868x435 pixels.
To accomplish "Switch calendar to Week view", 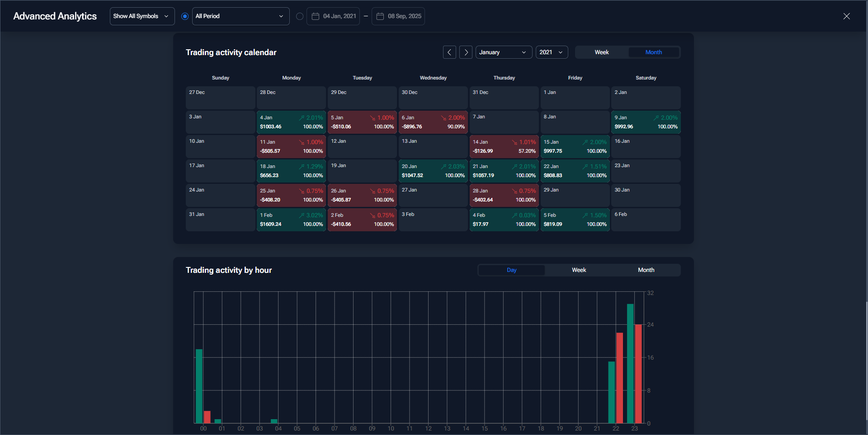I will coord(601,52).
